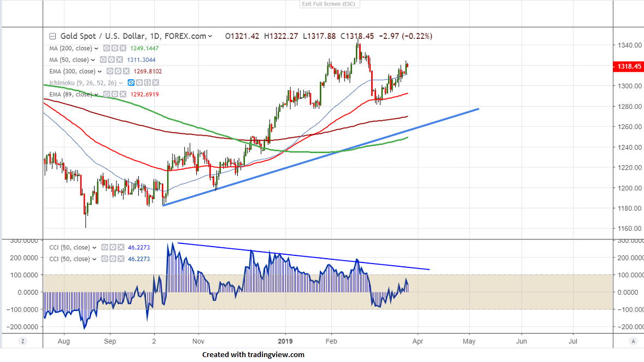The image size is (644, 362).
Task: Expand MA (200, close) dropdown arrow
Action: (x=97, y=49)
